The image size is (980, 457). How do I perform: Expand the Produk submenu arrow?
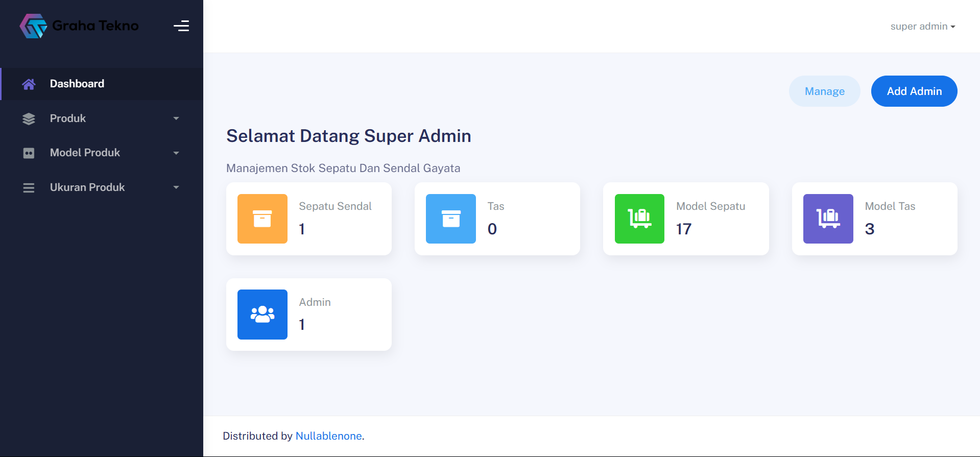point(176,118)
